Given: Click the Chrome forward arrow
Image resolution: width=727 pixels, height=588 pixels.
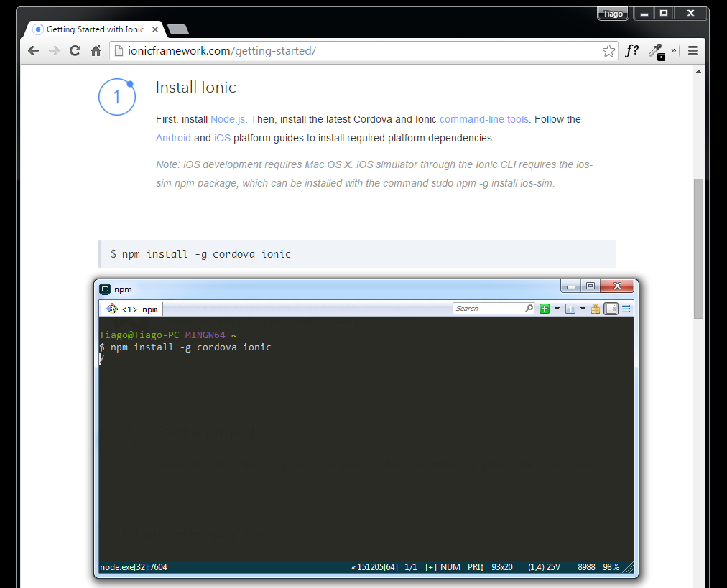Looking at the screenshot, I should [x=55, y=50].
